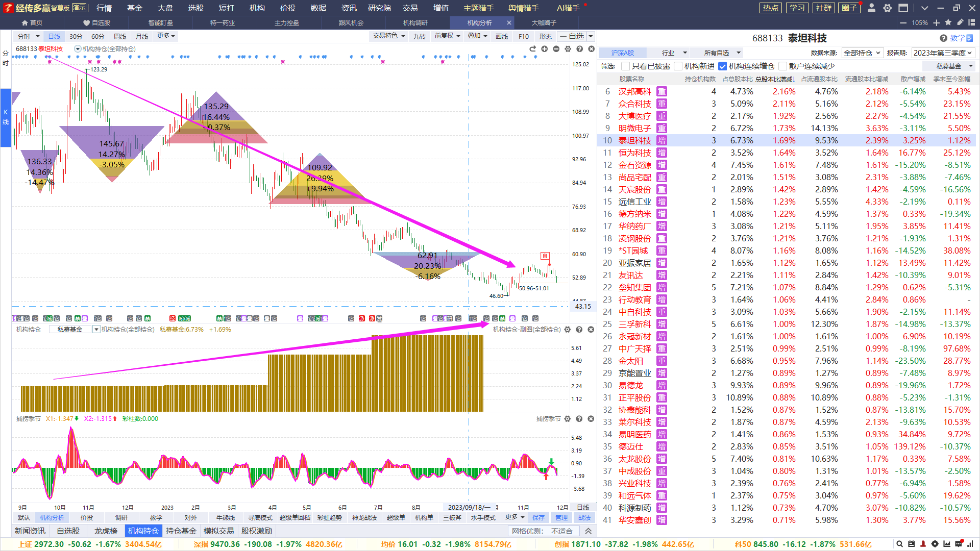Click the search magnifier icon in status bar

(900, 544)
